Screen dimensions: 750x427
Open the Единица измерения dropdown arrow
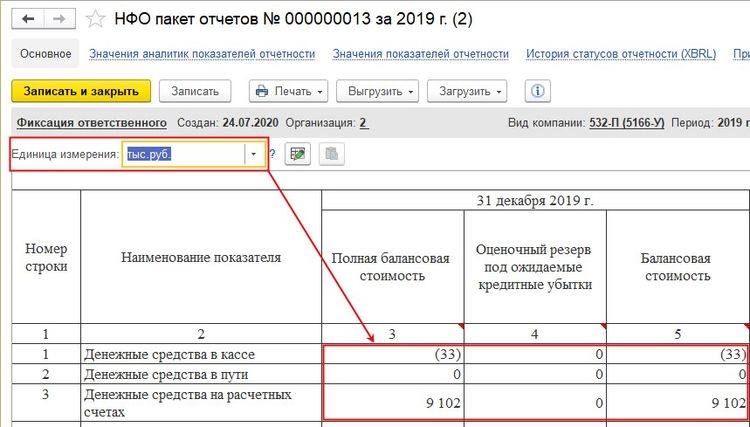coord(254,154)
